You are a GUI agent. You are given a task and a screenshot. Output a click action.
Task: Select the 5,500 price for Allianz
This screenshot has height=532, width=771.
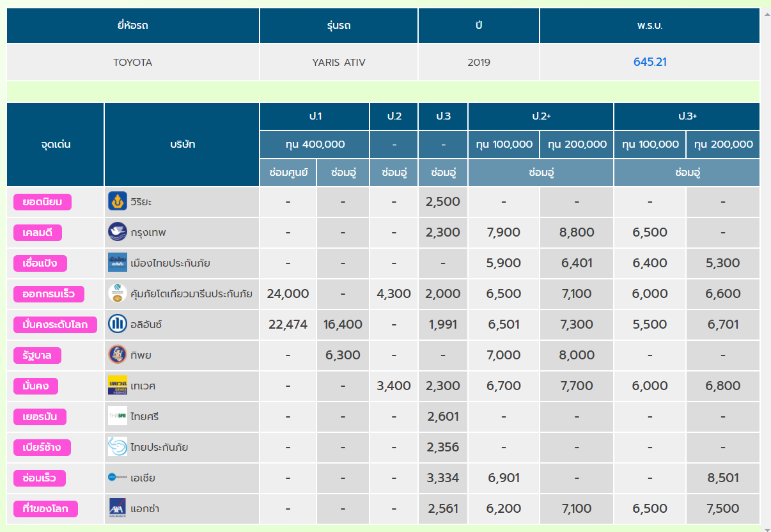(650, 324)
